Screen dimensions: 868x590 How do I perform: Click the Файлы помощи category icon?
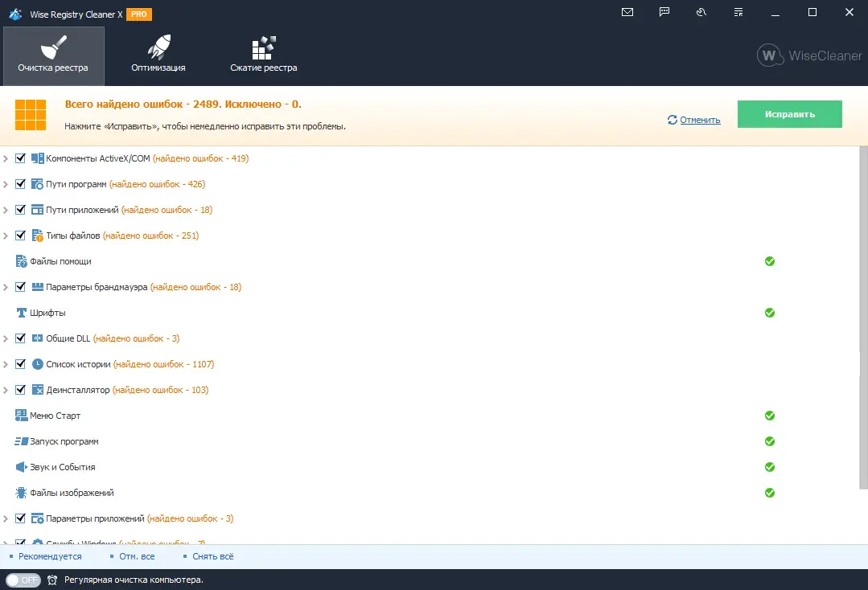tap(21, 261)
